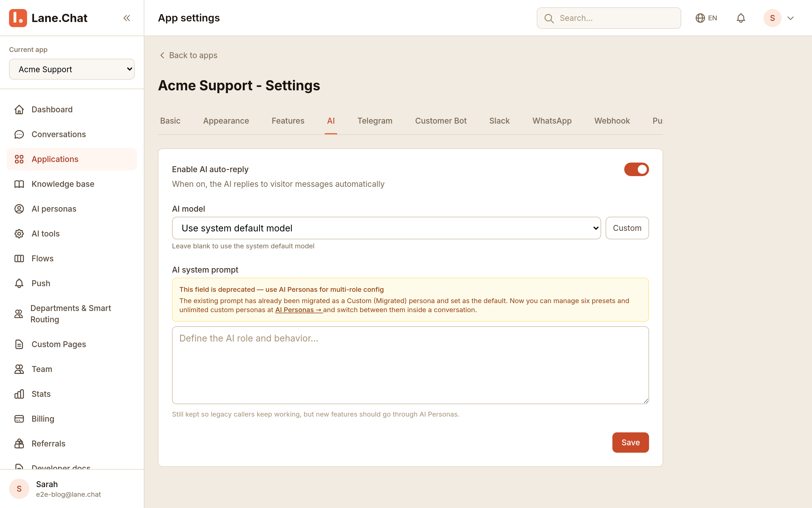This screenshot has height=508, width=812.
Task: Click the back arrow chevron icon
Action: point(162,55)
